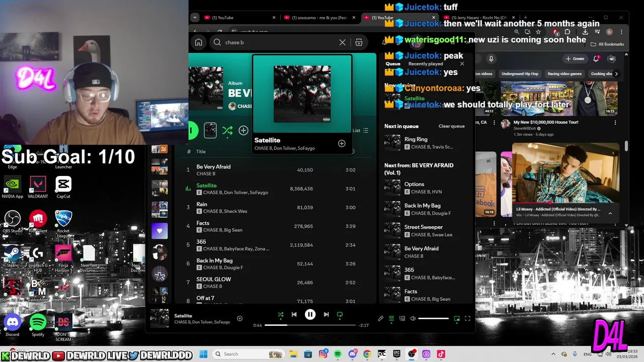Screen dimensions: 644x362
Task: Close the Spotify queue panel
Action: (462, 64)
